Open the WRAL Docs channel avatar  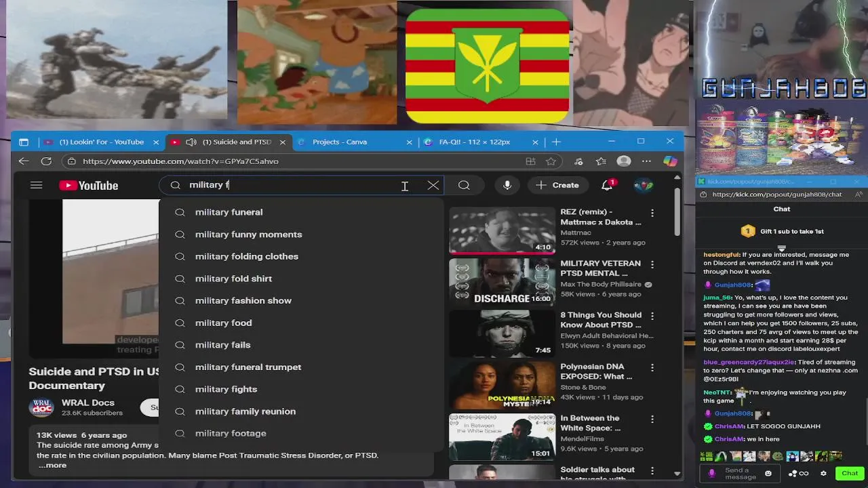coord(41,407)
